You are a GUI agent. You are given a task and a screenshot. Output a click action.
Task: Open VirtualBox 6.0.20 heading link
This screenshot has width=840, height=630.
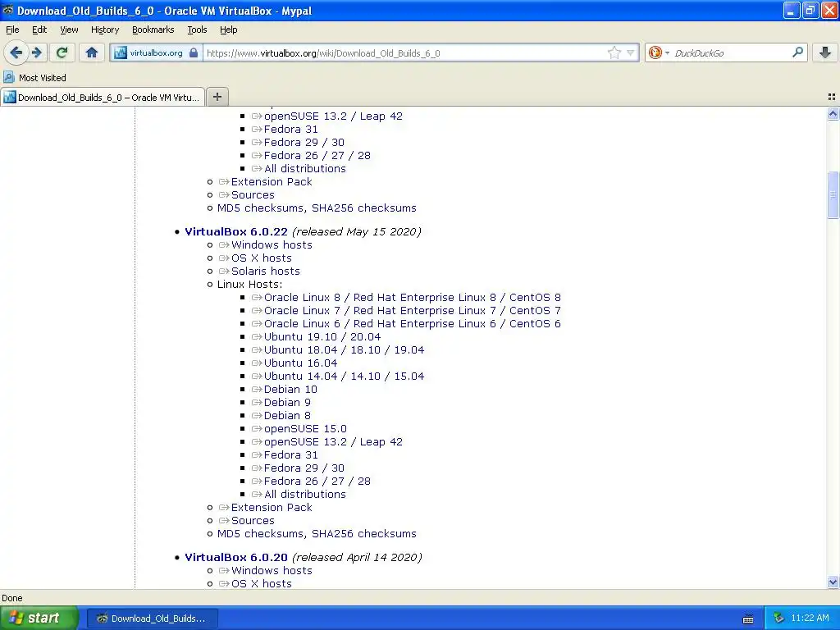(235, 557)
